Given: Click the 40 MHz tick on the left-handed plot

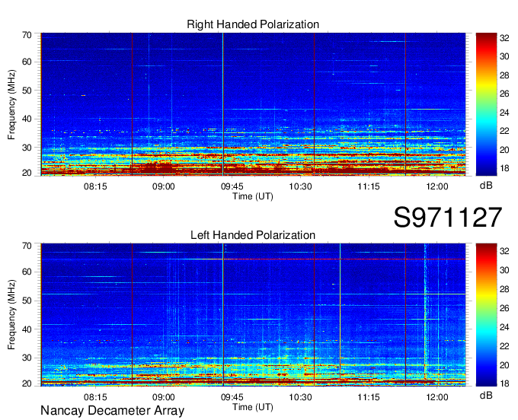Looking at the screenshot, I should coord(27,329).
